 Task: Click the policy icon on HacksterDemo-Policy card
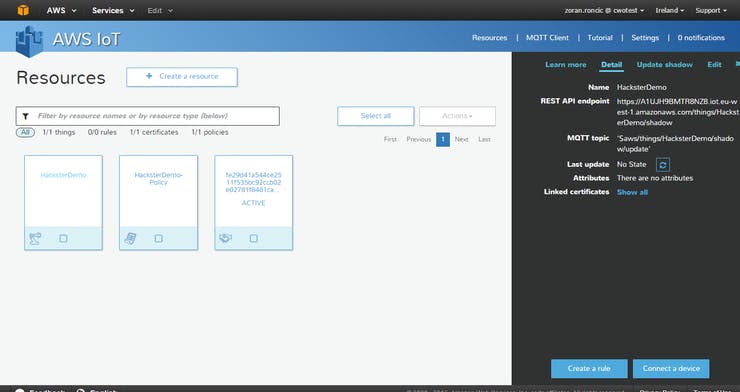130,239
